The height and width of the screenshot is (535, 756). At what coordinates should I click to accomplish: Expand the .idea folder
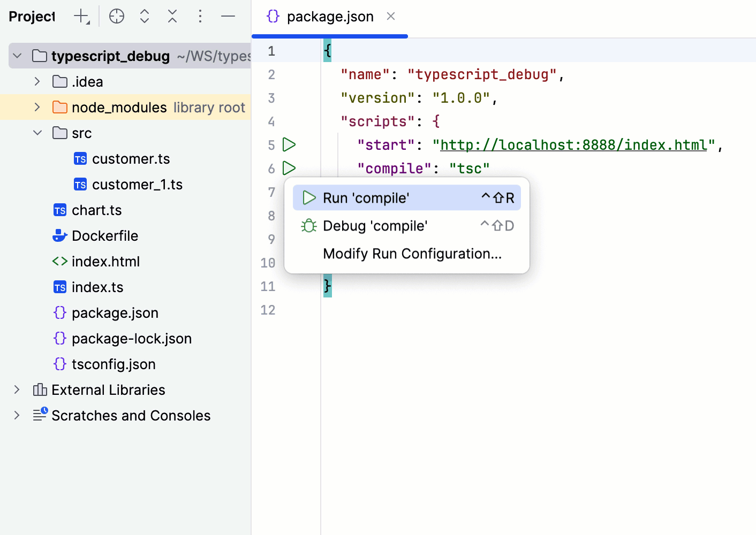(x=36, y=81)
